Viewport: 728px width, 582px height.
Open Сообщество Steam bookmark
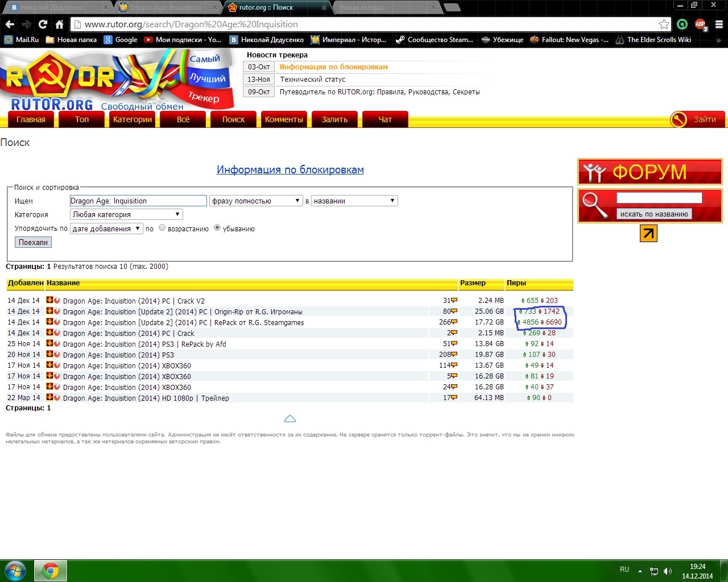(x=435, y=40)
